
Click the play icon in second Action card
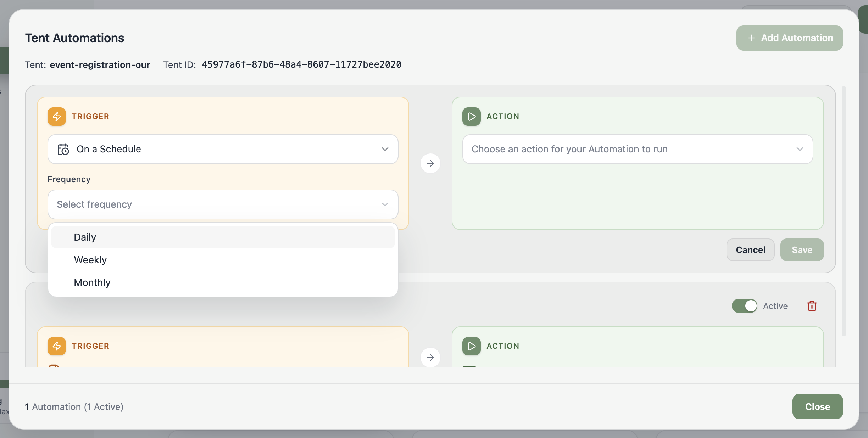point(472,346)
